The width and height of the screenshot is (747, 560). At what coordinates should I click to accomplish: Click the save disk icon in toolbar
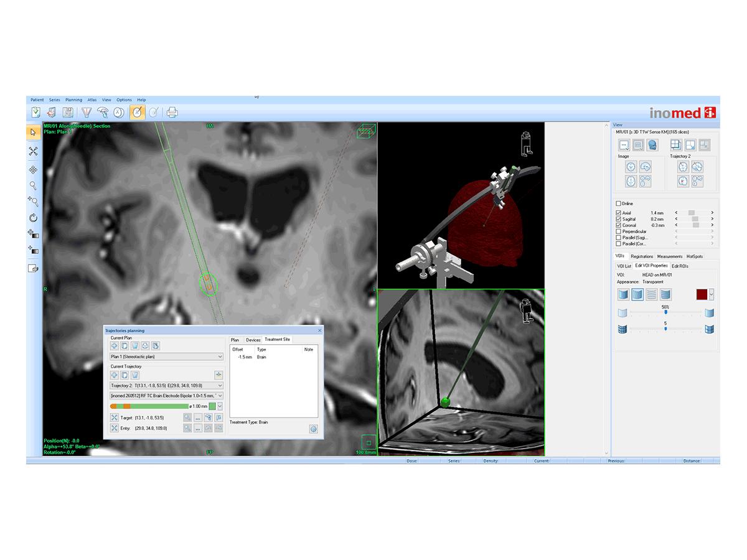point(68,113)
